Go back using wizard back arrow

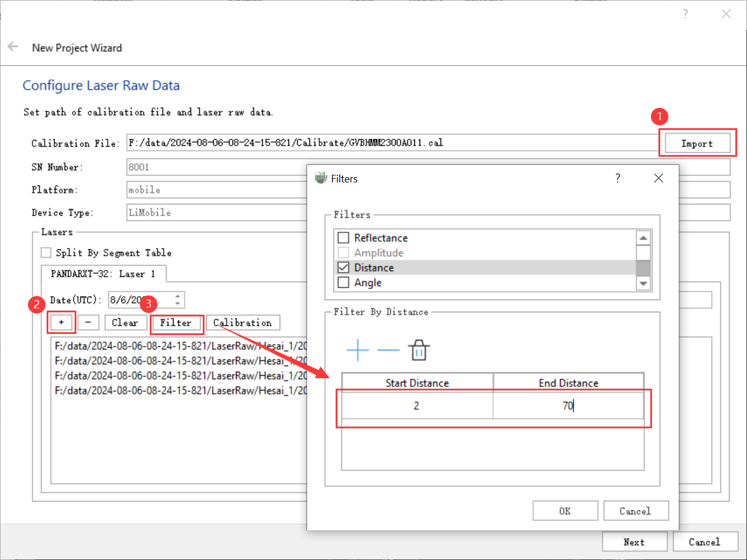click(x=13, y=47)
